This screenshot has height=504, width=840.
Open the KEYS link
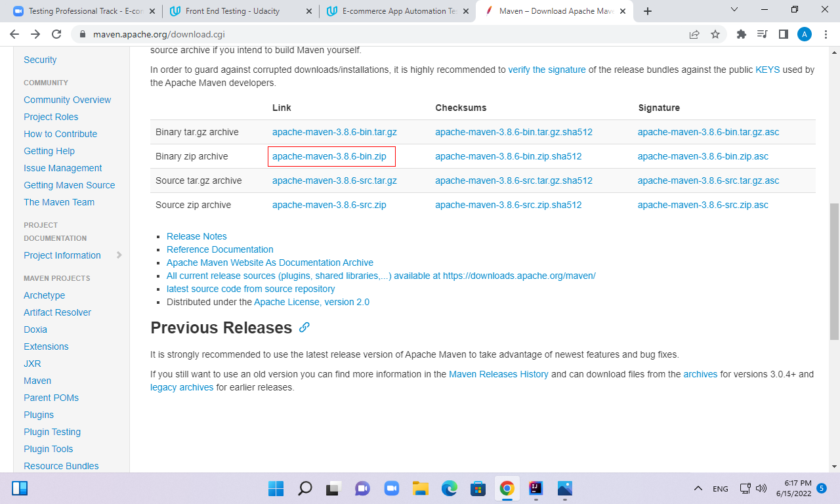768,70
